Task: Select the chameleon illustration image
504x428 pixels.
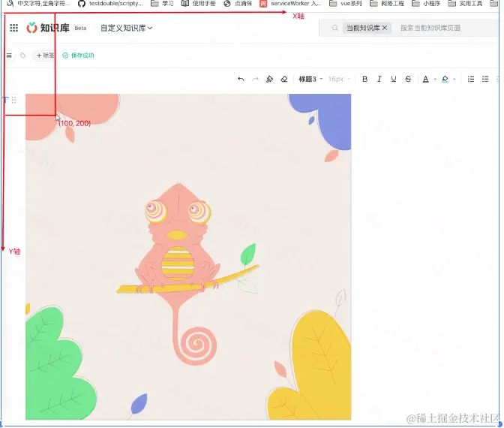Action: click(188, 257)
